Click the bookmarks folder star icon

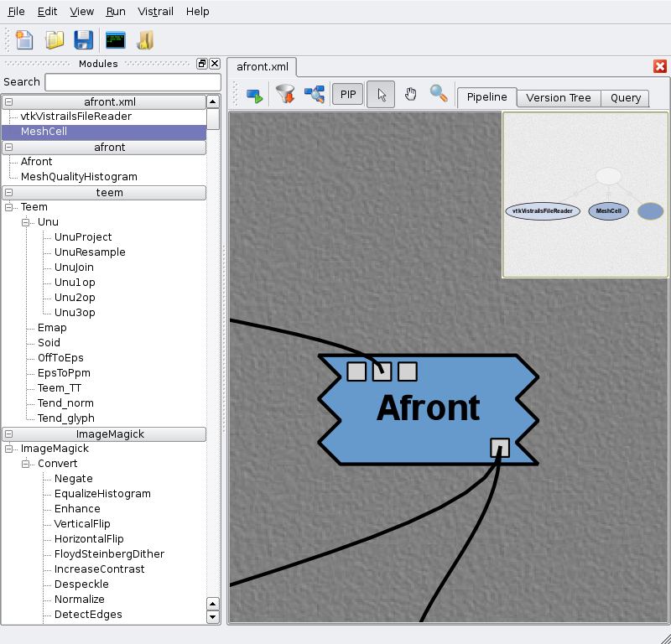(144, 39)
